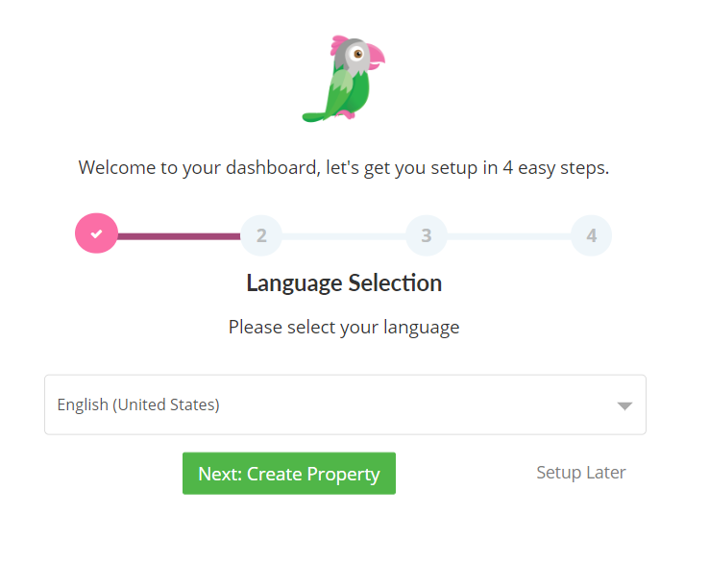This screenshot has height=588, width=709.
Task: Click the 'English (United States)' selected text
Action: coord(138,404)
